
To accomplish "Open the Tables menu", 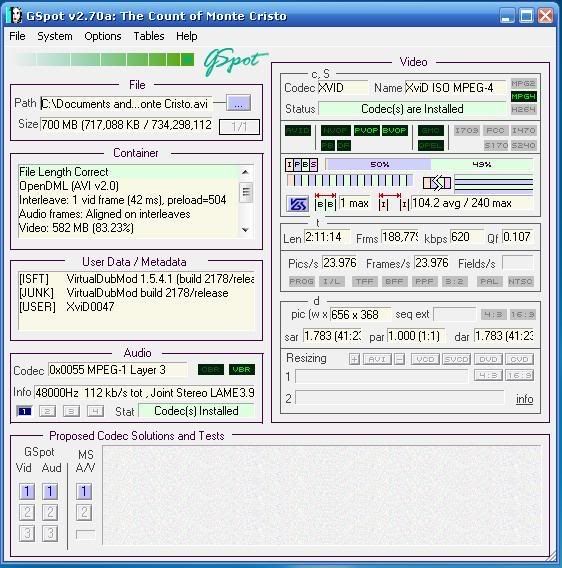I will pos(149,36).
